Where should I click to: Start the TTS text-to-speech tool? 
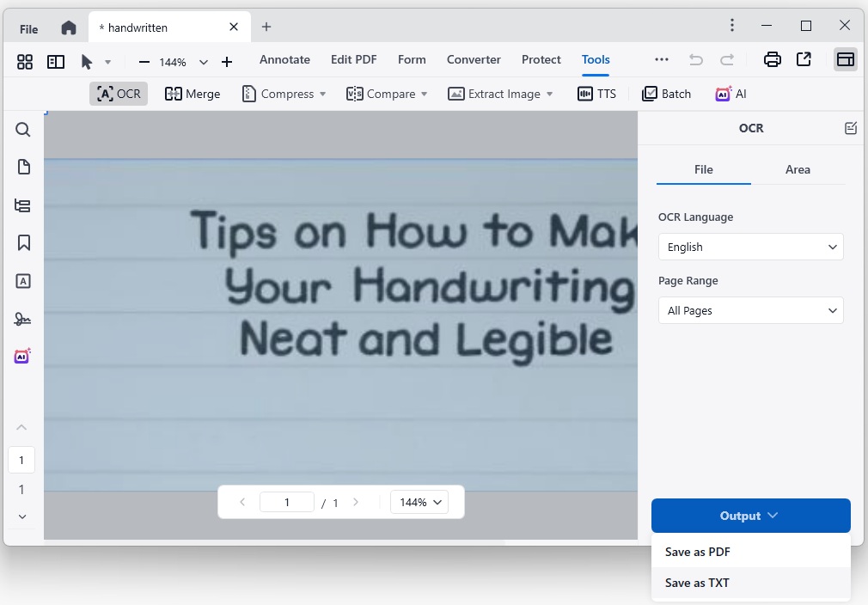point(596,94)
